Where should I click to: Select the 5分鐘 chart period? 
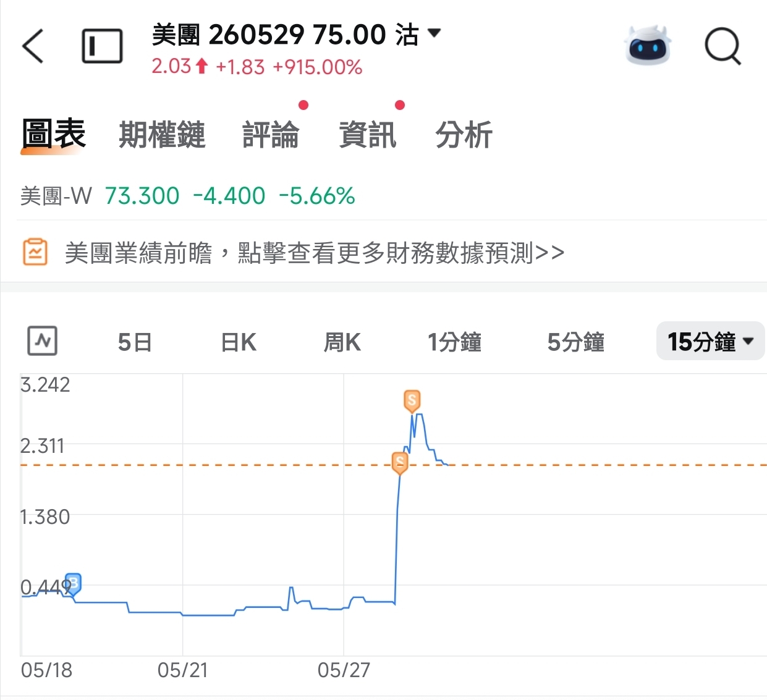(576, 342)
